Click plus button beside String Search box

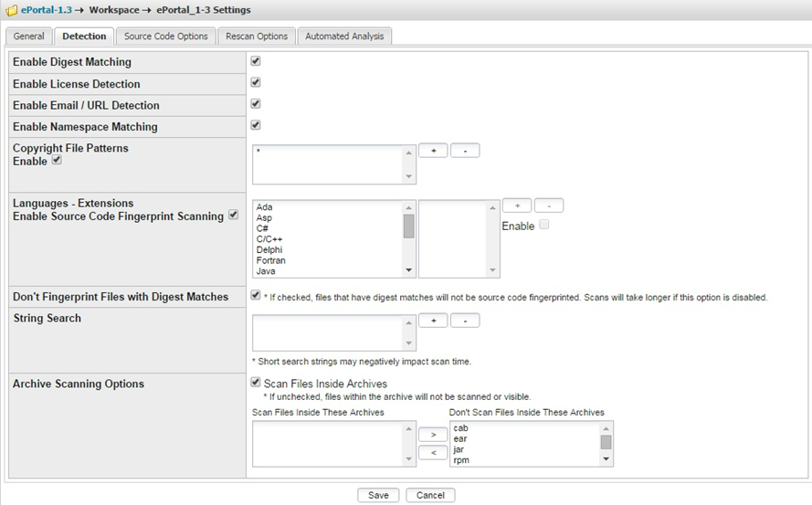433,321
